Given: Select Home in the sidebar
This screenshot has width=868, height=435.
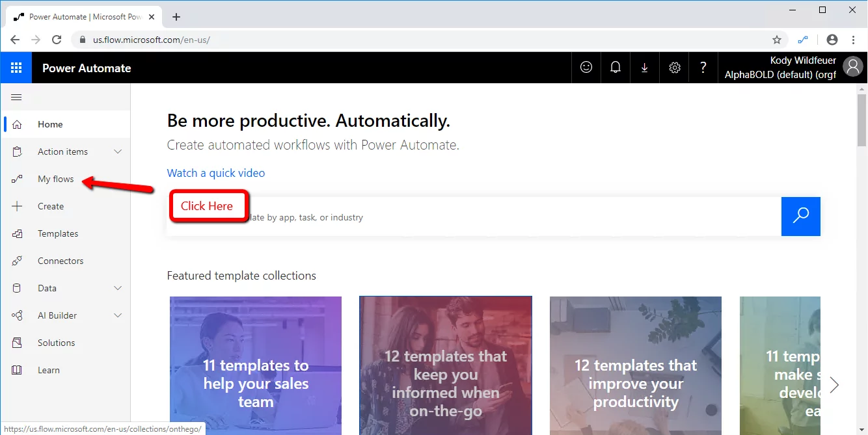Looking at the screenshot, I should [65, 124].
